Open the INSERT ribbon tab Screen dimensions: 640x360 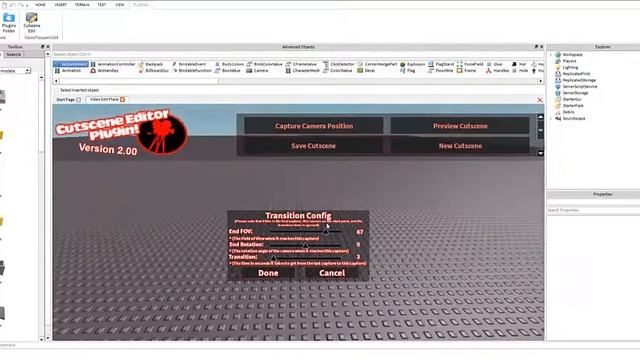[x=60, y=4]
